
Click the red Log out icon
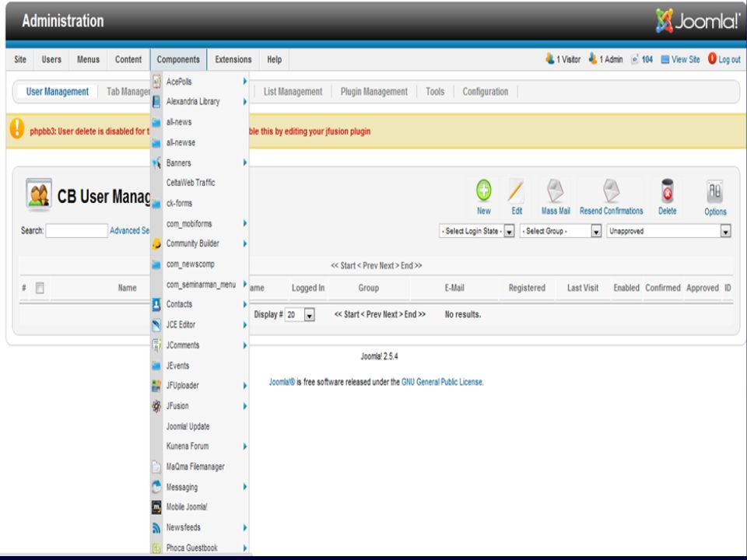click(x=712, y=58)
